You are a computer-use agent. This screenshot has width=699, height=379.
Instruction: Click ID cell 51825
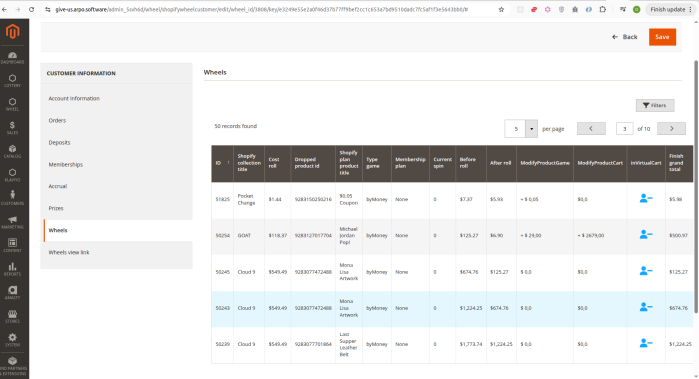(222, 199)
